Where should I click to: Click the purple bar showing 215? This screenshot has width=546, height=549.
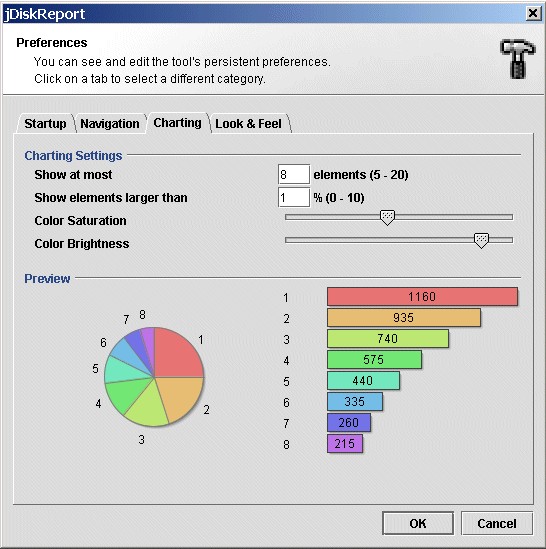(345, 444)
